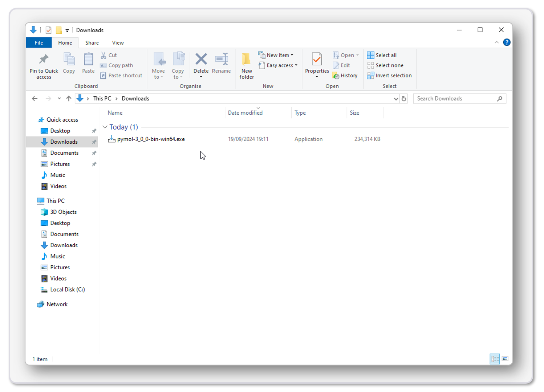
Task: Switch to the Share tab
Action: (x=92, y=42)
